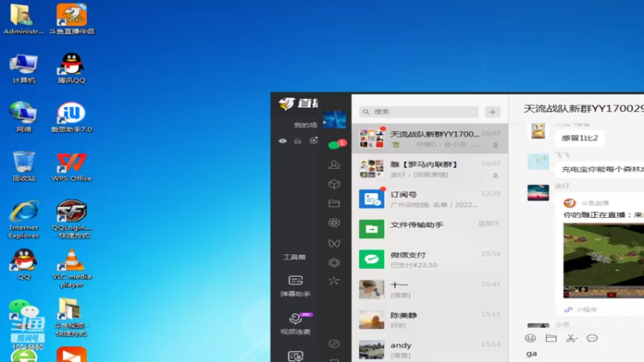The width and height of the screenshot is (644, 362).
Task: Click the plus button beside search
Action: (x=493, y=112)
